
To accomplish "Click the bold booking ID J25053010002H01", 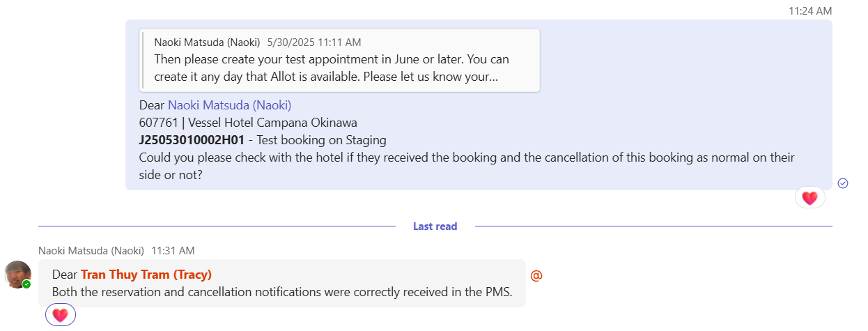I will (192, 140).
